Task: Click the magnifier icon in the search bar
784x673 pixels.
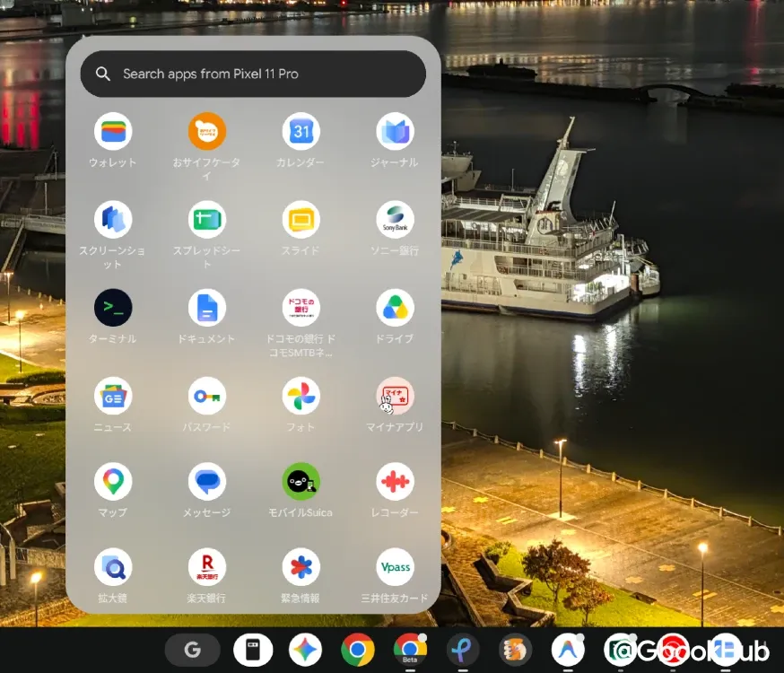Action: [103, 74]
